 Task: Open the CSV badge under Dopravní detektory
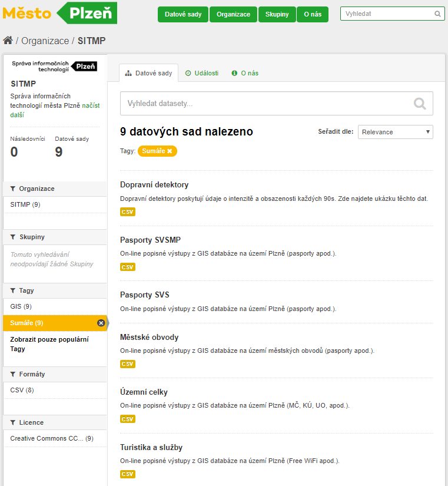coord(128,212)
